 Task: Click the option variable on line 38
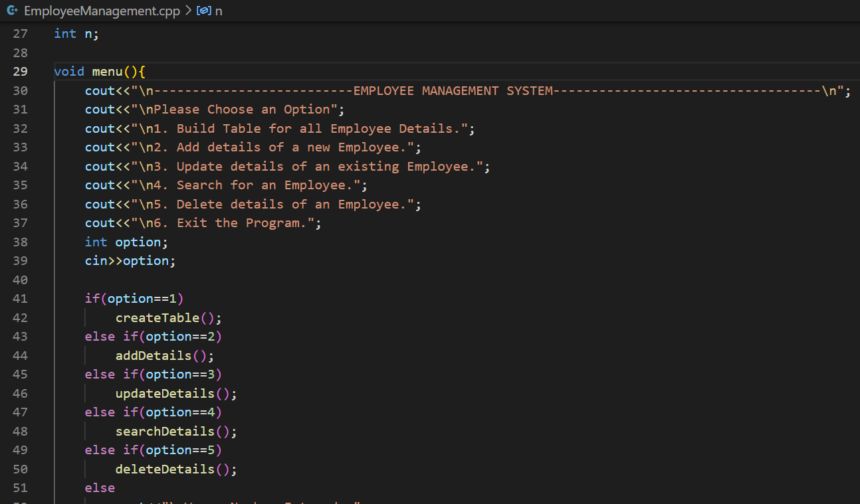(140, 242)
